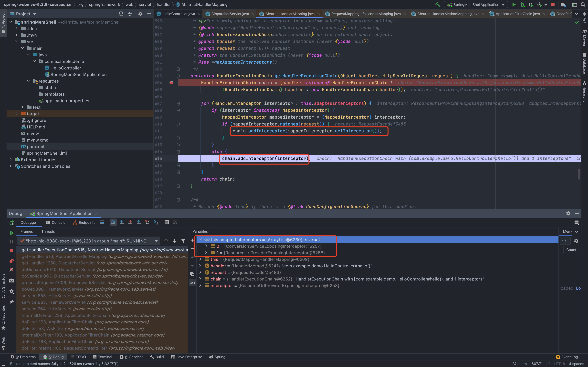The width and height of the screenshot is (588, 367).
Task: Click the thread dump camera icon
Action: 11,281
